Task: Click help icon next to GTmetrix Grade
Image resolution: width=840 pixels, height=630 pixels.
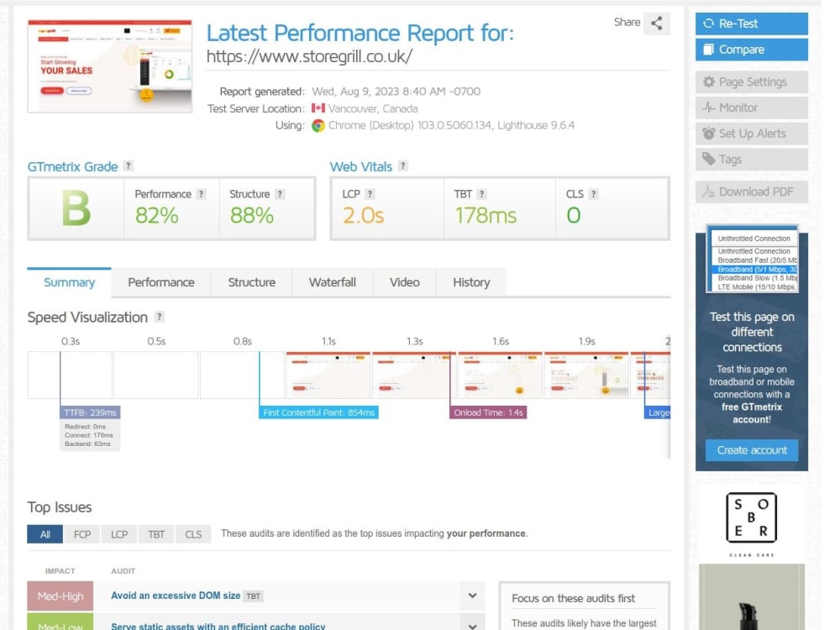Action: pos(128,166)
